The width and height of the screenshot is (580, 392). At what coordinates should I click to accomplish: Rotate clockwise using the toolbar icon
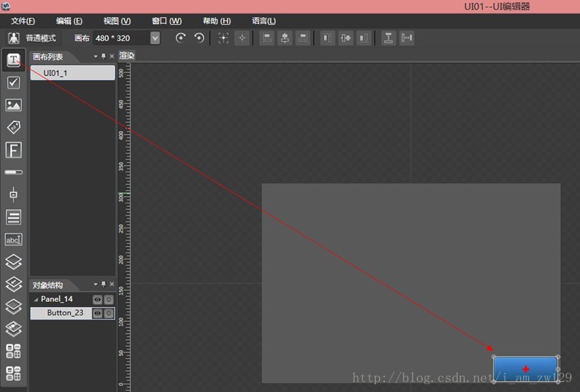coord(181,38)
